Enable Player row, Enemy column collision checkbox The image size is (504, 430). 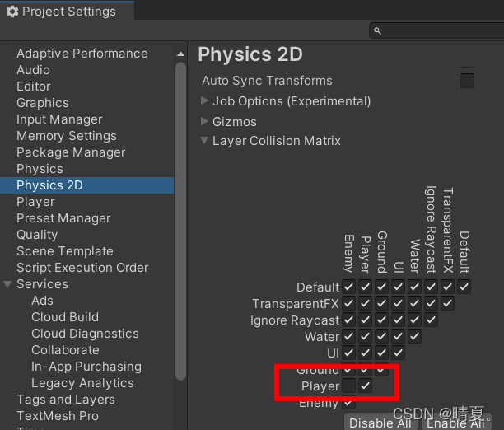point(348,386)
